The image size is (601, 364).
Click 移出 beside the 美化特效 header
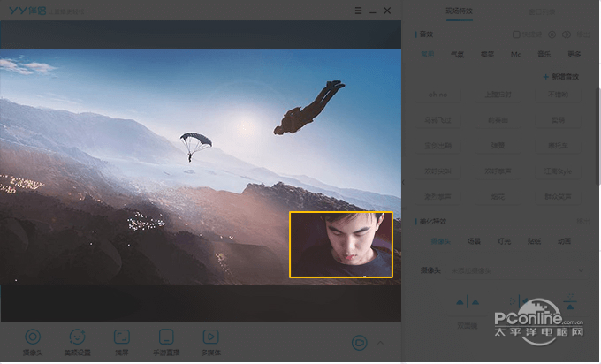pos(583,222)
